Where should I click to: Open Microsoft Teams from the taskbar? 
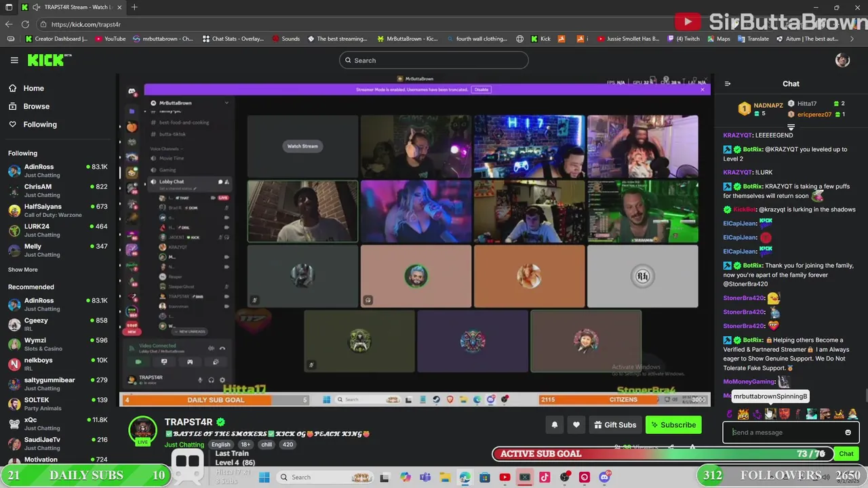425,477
